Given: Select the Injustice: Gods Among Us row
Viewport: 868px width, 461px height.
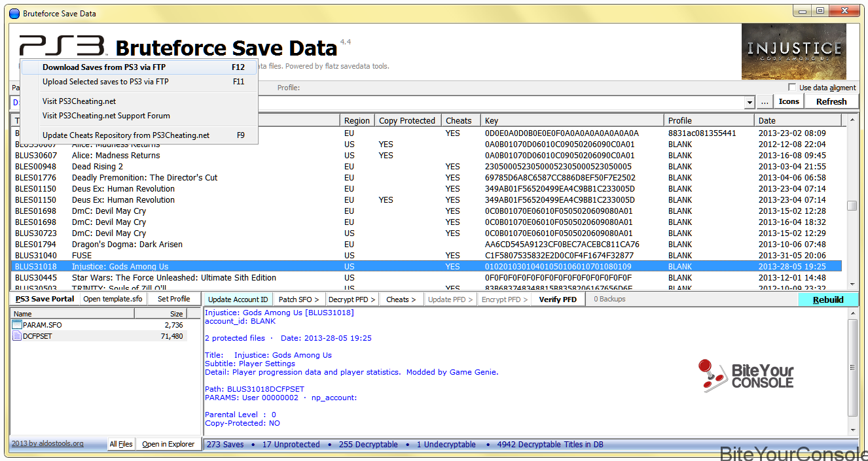Looking at the screenshot, I should pos(426,267).
